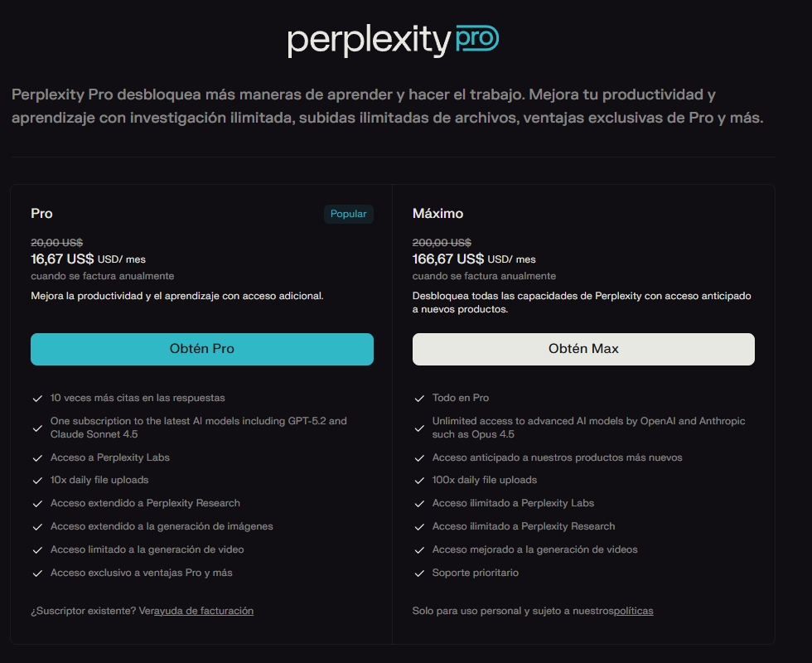The image size is (812, 663).
Task: Click the teal 'pro' badge in the logo
Action: pos(477,38)
